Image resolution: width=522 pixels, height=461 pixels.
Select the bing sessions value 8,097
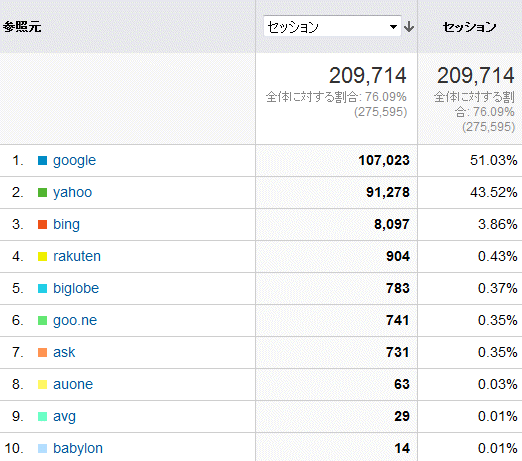pyautogui.click(x=392, y=225)
